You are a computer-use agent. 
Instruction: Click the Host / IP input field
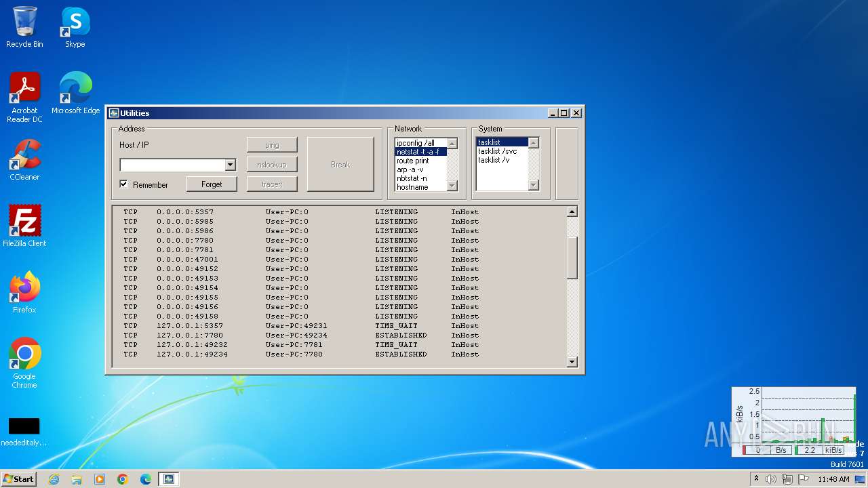tap(172, 165)
